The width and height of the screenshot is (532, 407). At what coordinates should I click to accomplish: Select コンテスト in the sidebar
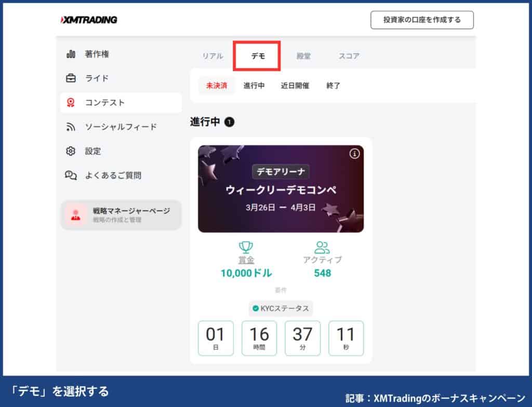click(x=121, y=102)
